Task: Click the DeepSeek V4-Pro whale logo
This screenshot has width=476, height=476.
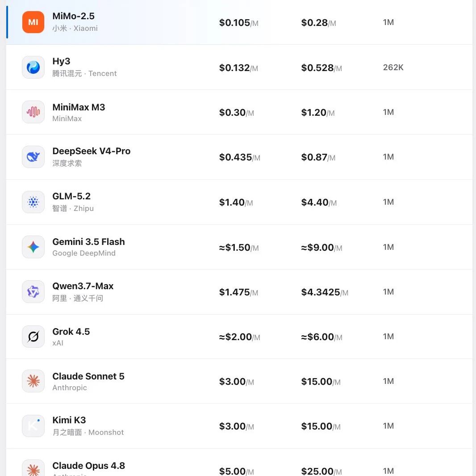Action: pos(33,157)
